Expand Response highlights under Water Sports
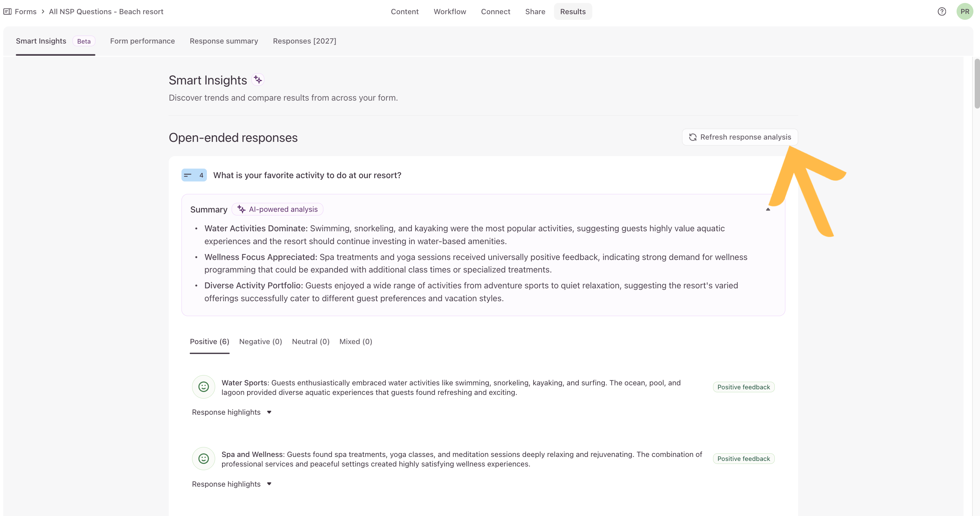 (232, 412)
